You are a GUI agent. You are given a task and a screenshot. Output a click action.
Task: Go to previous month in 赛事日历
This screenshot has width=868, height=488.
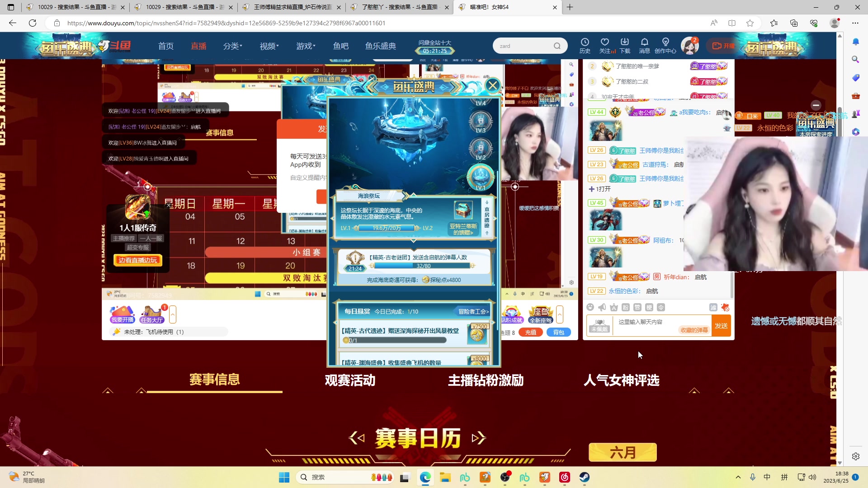[357, 438]
